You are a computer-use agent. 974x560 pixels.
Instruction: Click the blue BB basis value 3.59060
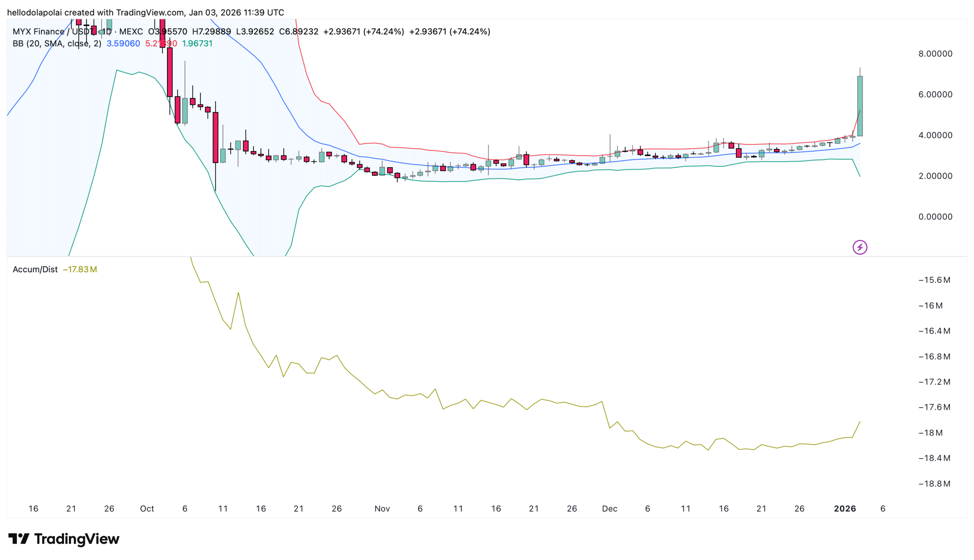point(123,43)
